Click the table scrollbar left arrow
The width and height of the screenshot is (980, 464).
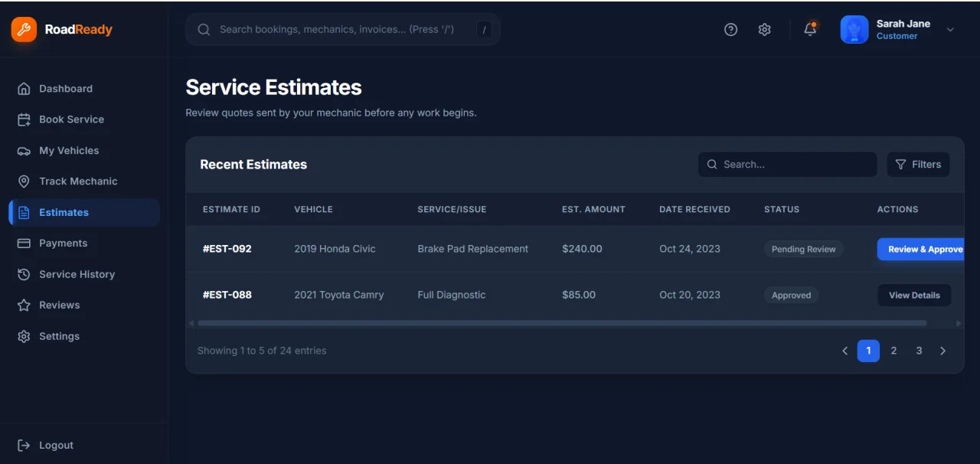tap(191, 323)
